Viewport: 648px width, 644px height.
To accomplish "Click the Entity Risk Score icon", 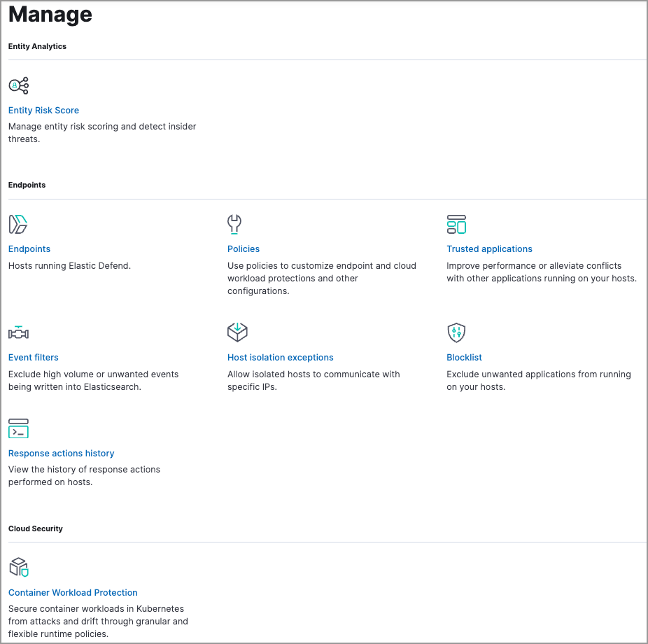I will pos(18,85).
